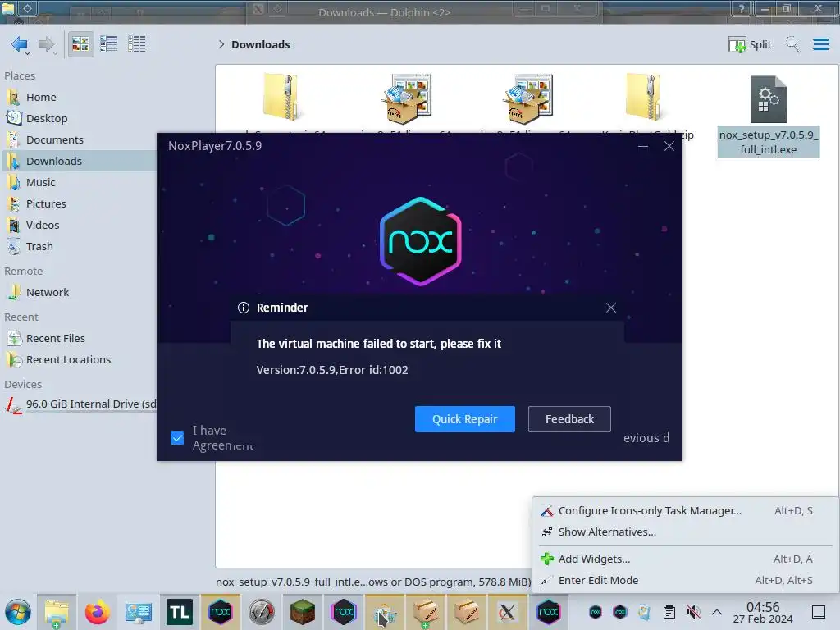Open the TL launcher taskbar icon
Screen dimensions: 840x630
tap(180, 612)
